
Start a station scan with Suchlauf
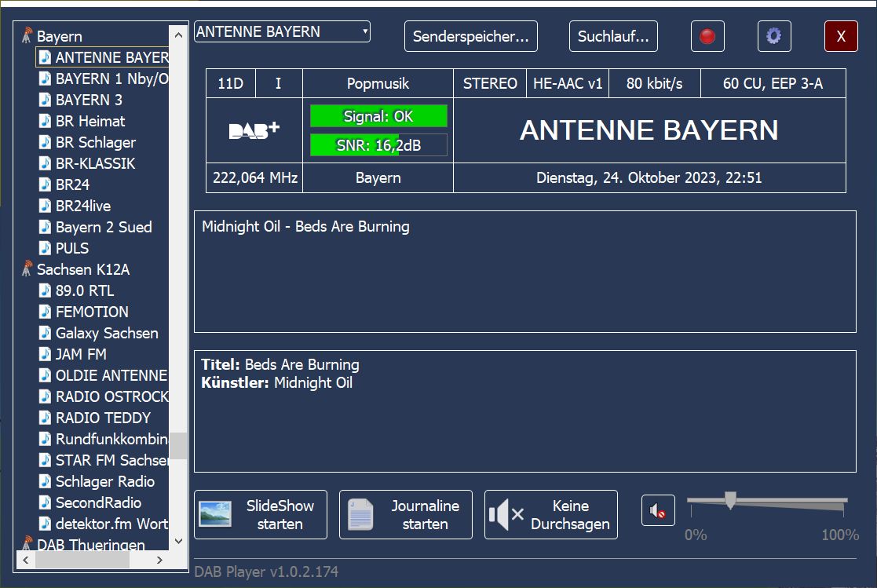click(x=613, y=36)
